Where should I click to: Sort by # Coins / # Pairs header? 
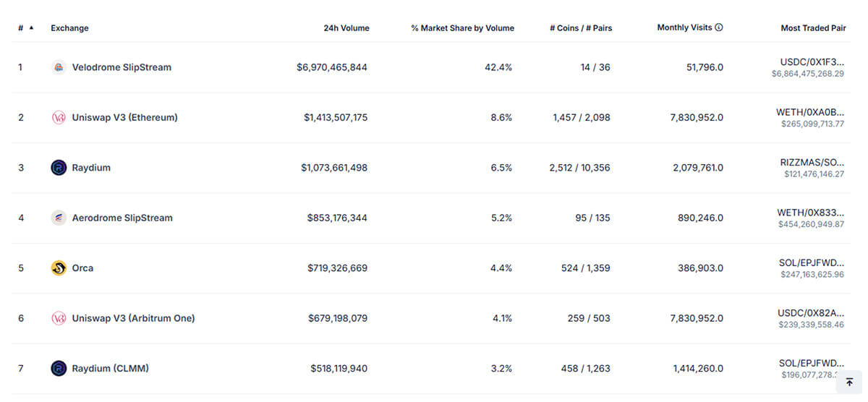tap(579, 28)
